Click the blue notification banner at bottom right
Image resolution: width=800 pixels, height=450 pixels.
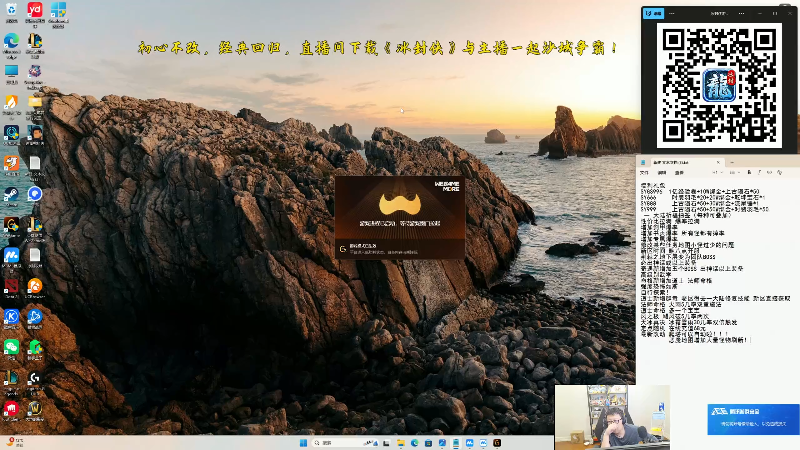[753, 419]
